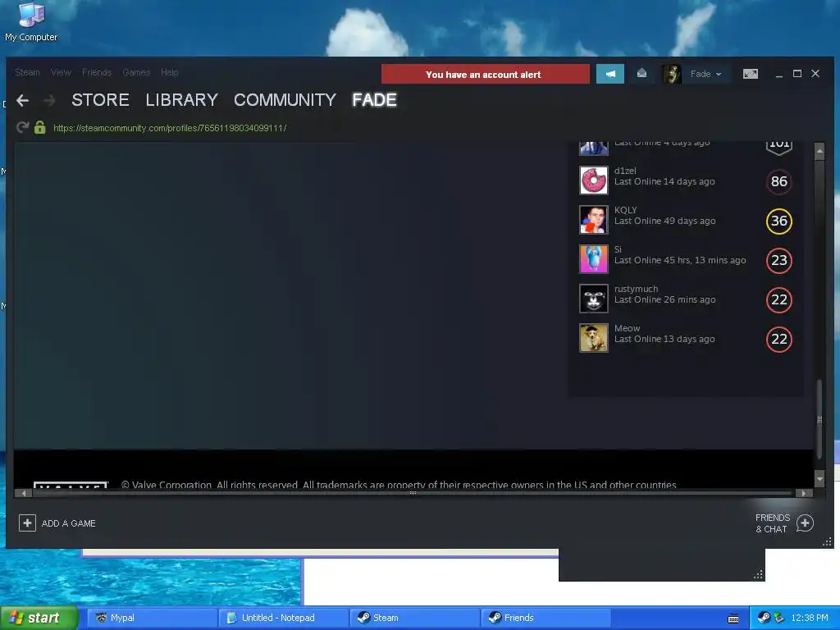
Task: Click the account alert red banner
Action: 486,74
